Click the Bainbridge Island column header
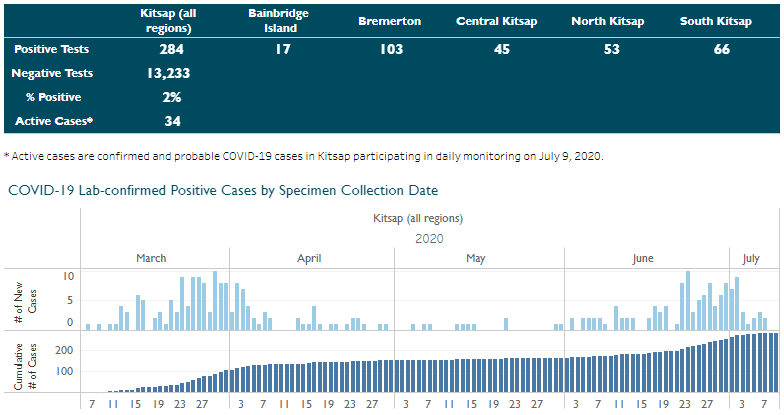 pos(278,21)
